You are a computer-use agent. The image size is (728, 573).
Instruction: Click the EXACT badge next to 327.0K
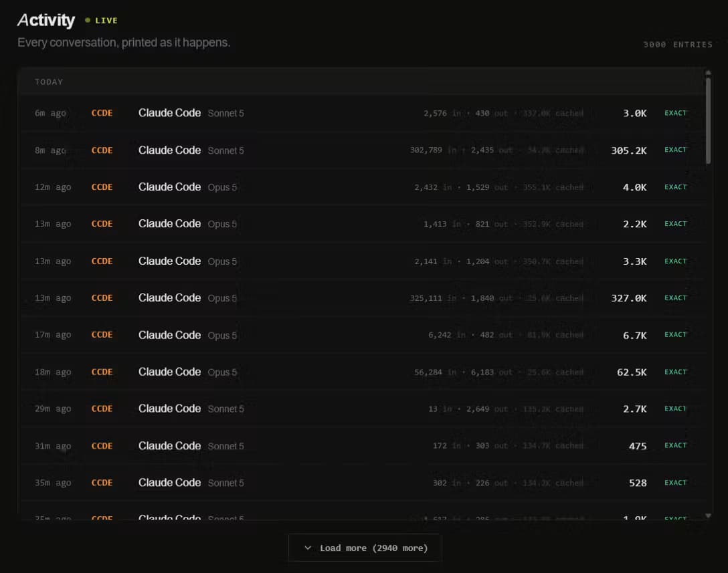(x=676, y=298)
